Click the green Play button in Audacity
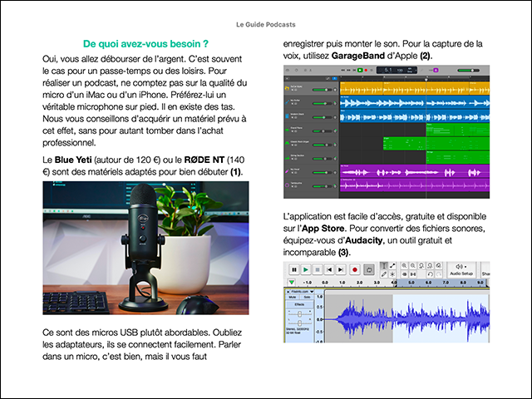Screen dimensions: 532x399 coord(305,269)
